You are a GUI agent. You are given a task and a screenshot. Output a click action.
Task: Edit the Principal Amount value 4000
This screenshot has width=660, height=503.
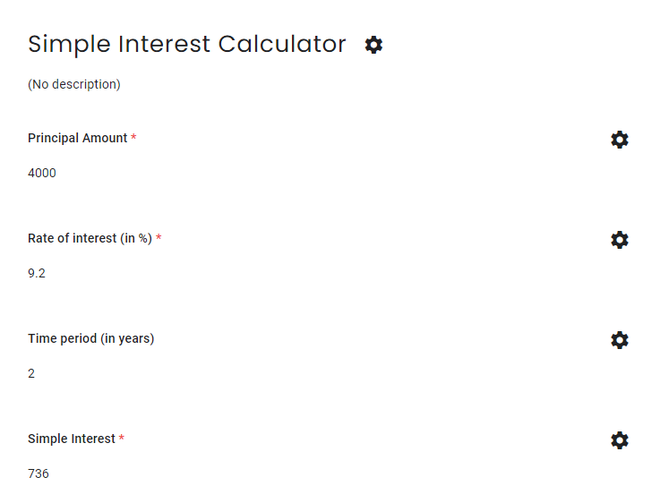click(x=42, y=173)
